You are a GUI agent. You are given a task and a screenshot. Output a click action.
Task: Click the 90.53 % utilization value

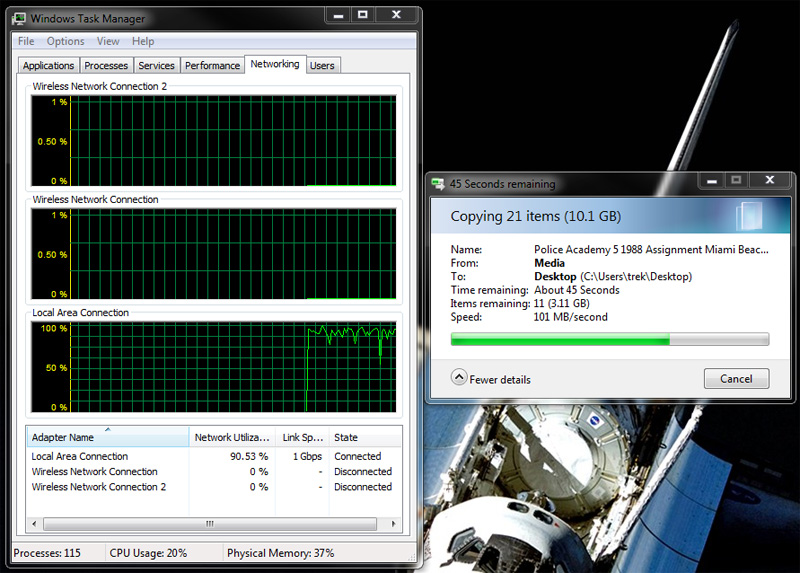(x=248, y=456)
